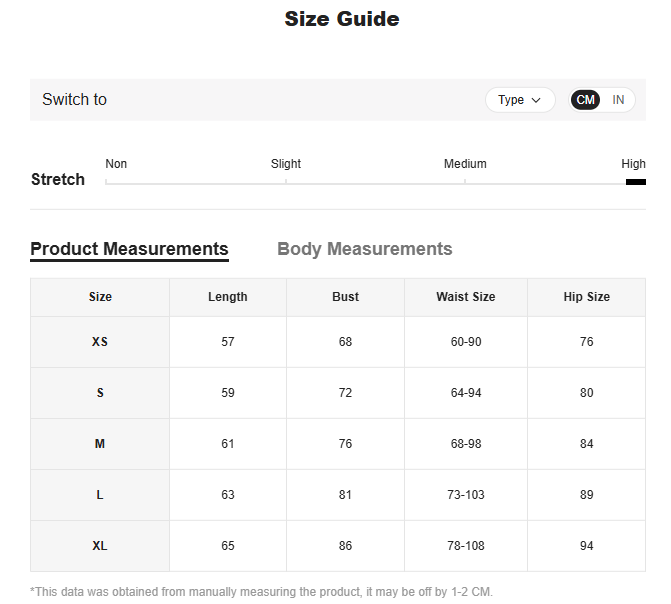Screen dimensions: 671x604
Task: Select the S size row label
Action: 100,393
